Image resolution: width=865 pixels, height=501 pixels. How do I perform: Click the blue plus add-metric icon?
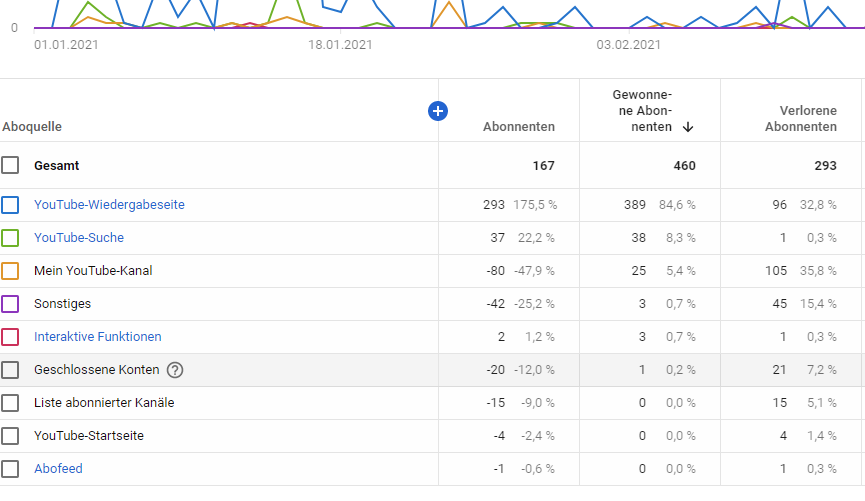point(437,111)
